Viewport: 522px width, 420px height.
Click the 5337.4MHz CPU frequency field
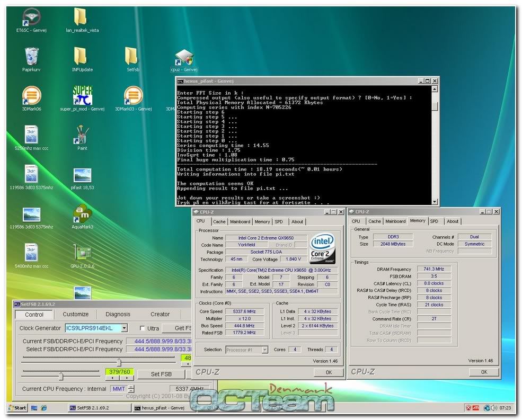coord(189,389)
